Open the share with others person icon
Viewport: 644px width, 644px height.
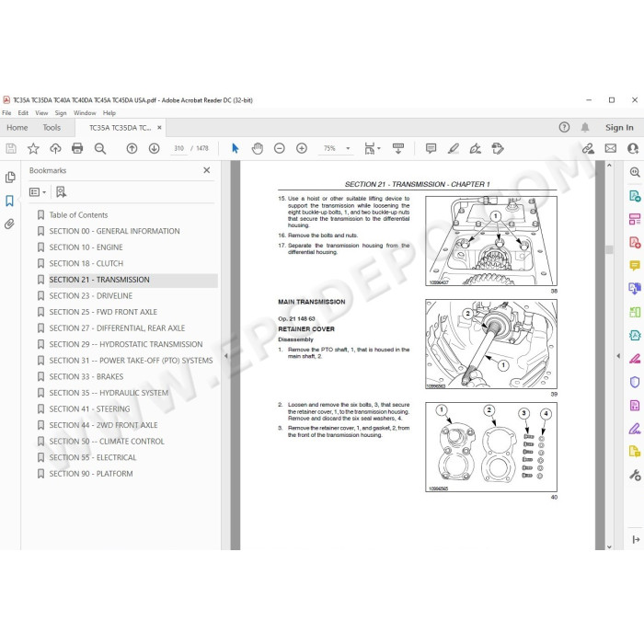click(x=633, y=148)
